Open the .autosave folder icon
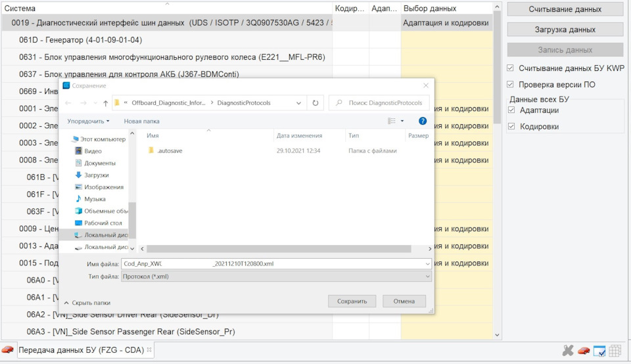This screenshot has height=364, width=631. 151,151
